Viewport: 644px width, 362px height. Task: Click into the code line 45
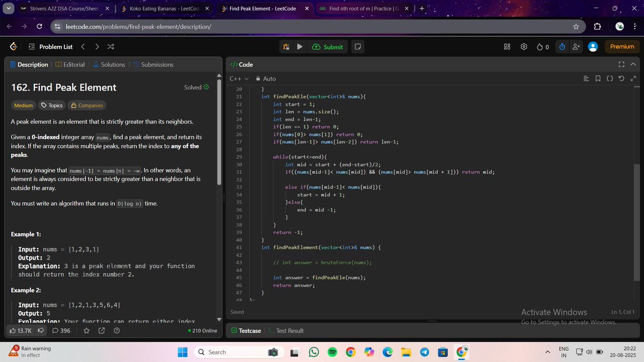(319, 277)
